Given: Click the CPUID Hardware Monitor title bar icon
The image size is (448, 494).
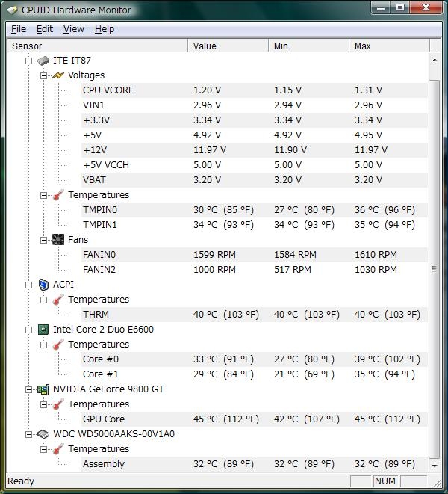Looking at the screenshot, I should coord(12,10).
